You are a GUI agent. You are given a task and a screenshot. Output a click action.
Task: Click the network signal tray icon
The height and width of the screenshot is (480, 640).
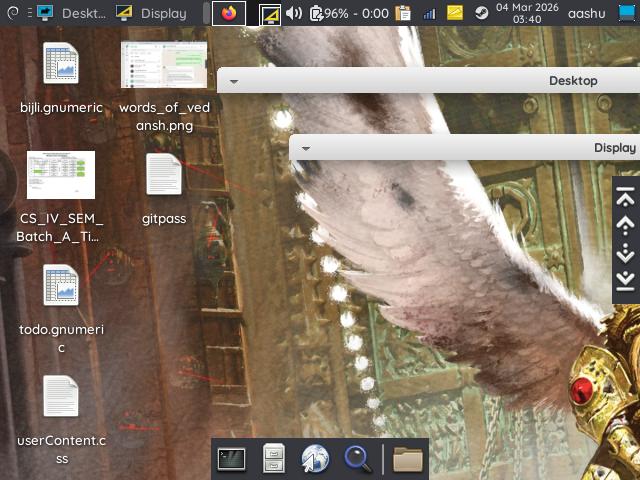pos(429,13)
